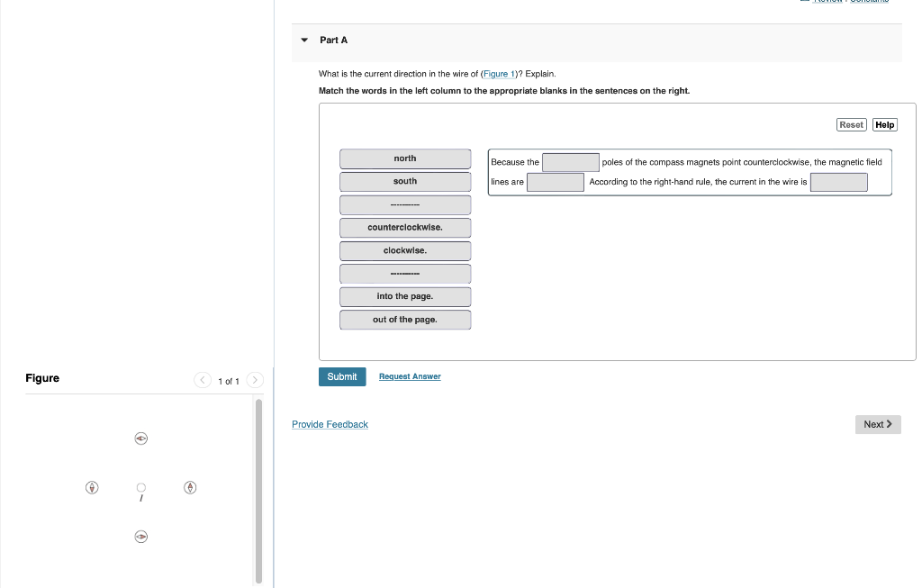
Task: Select the 'north' word tile
Action: 405,158
